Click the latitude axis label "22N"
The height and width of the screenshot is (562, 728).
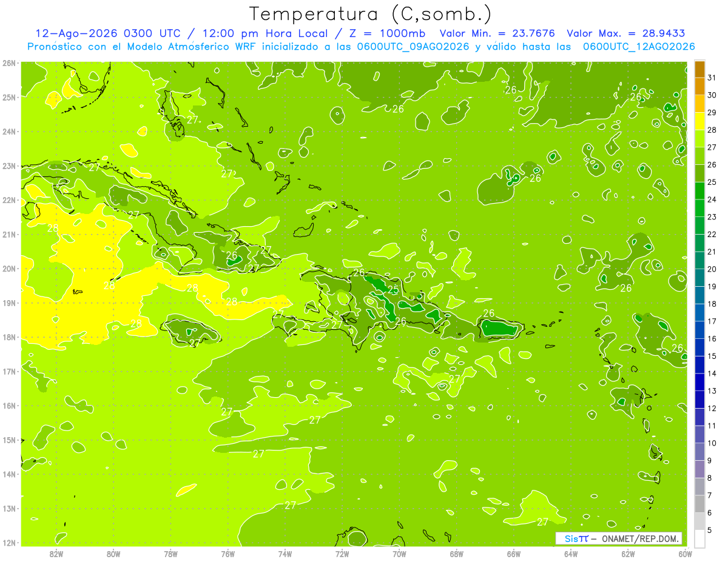click(x=9, y=200)
